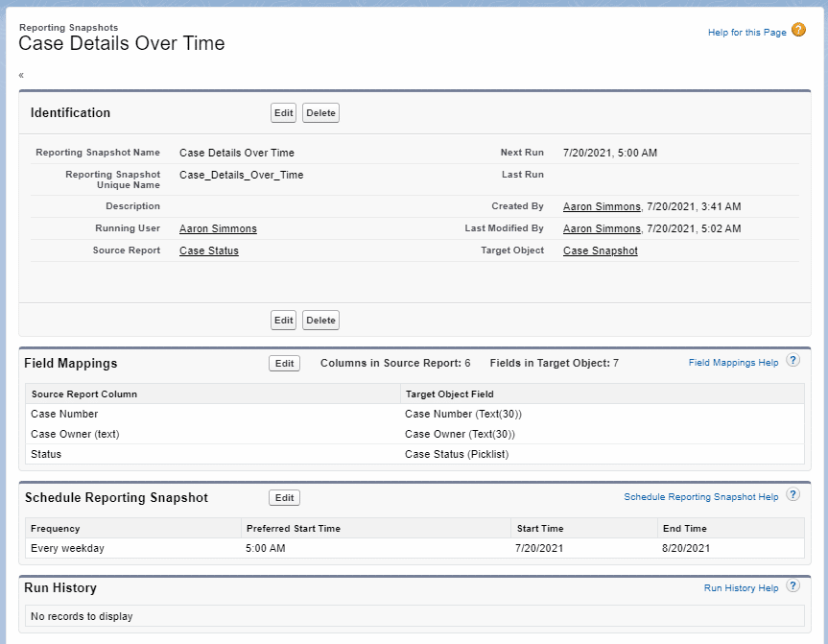Click the Fields in Target Object: 7 text
The image size is (828, 644).
click(554, 363)
